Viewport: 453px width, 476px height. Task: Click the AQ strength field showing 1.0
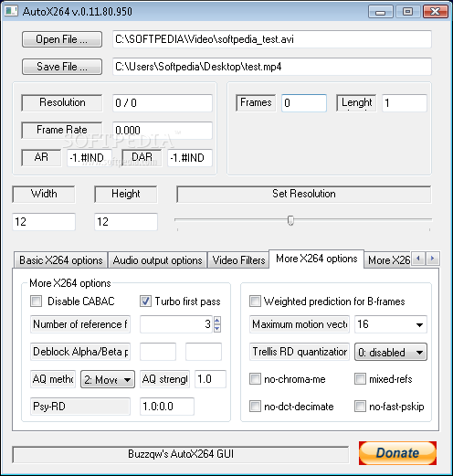pos(210,379)
